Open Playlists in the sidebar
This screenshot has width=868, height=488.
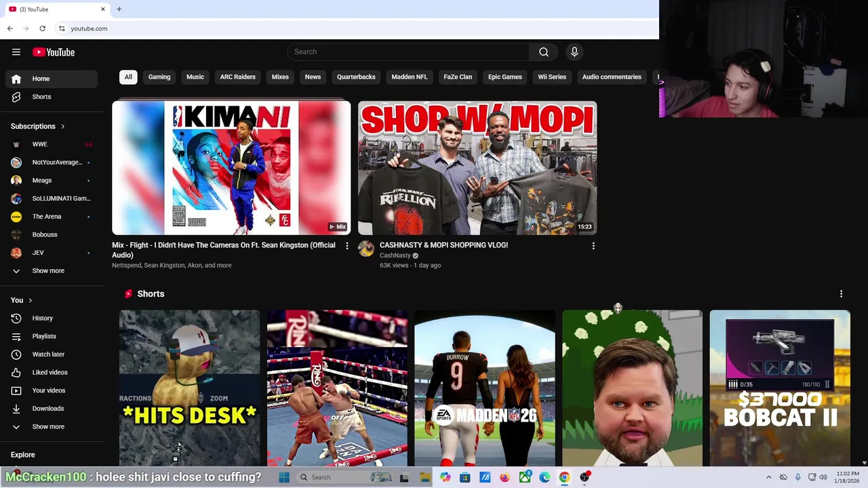(x=52, y=336)
